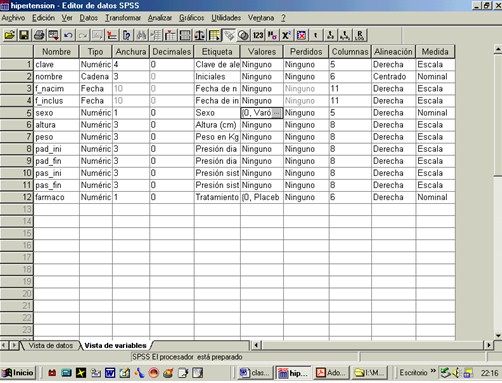Click the Nombre column header
Viewport: 502px width, 383px height.
pyautogui.click(x=56, y=52)
